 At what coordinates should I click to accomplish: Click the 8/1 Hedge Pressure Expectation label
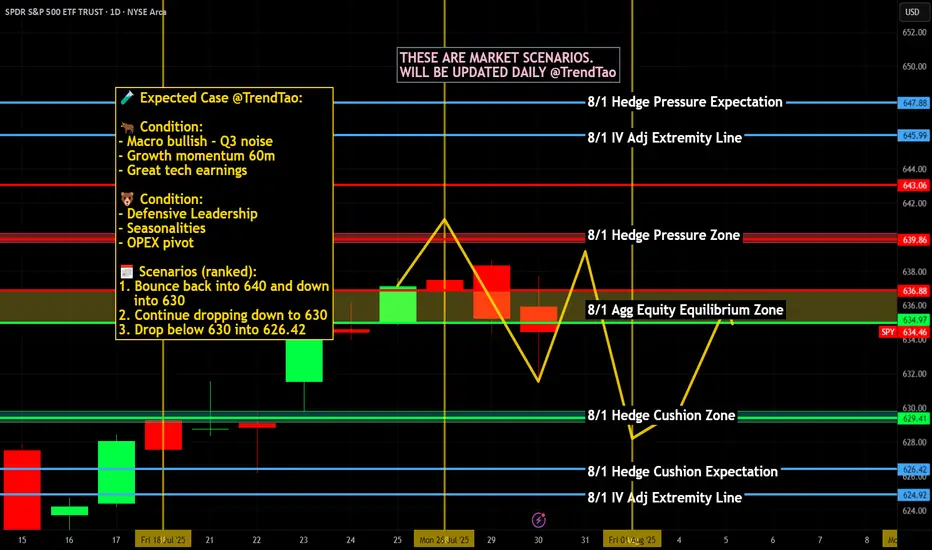[685, 102]
